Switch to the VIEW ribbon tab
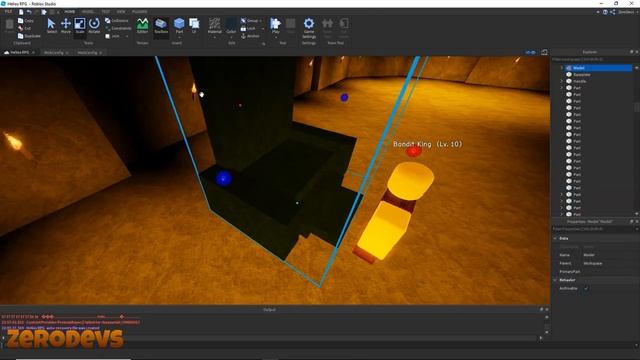Screen dimensions: 640x360 pos(121,12)
